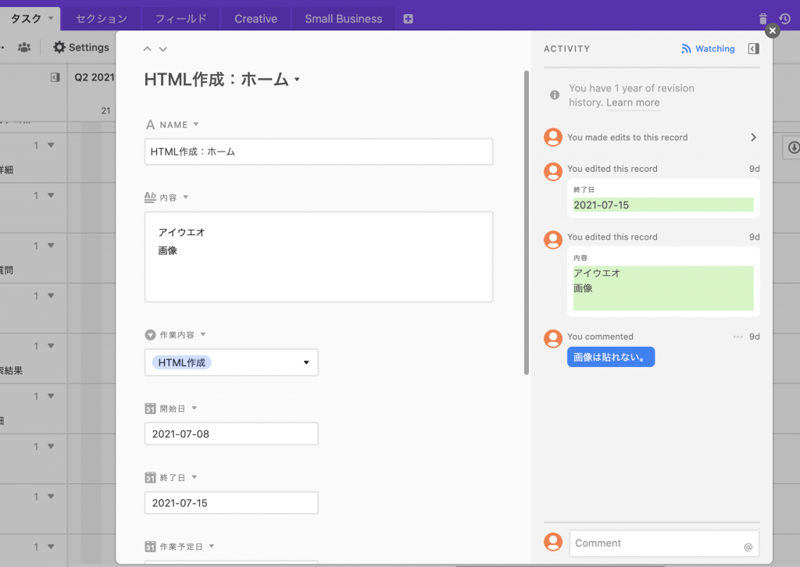
Task: Open the Settings button
Action: click(81, 47)
